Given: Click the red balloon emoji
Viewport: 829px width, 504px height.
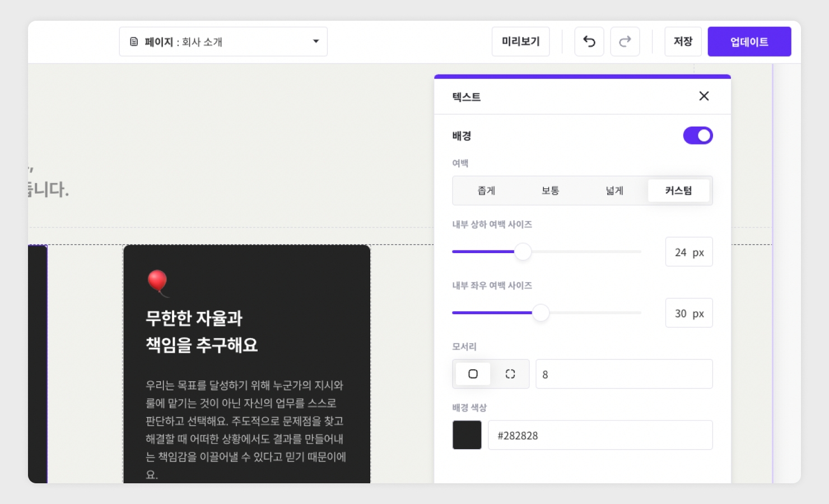Looking at the screenshot, I should click(157, 282).
